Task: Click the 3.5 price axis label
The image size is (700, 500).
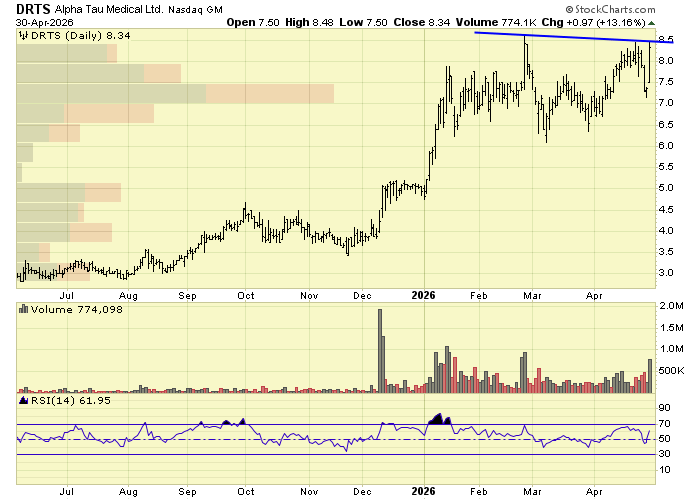Action: 666,251
